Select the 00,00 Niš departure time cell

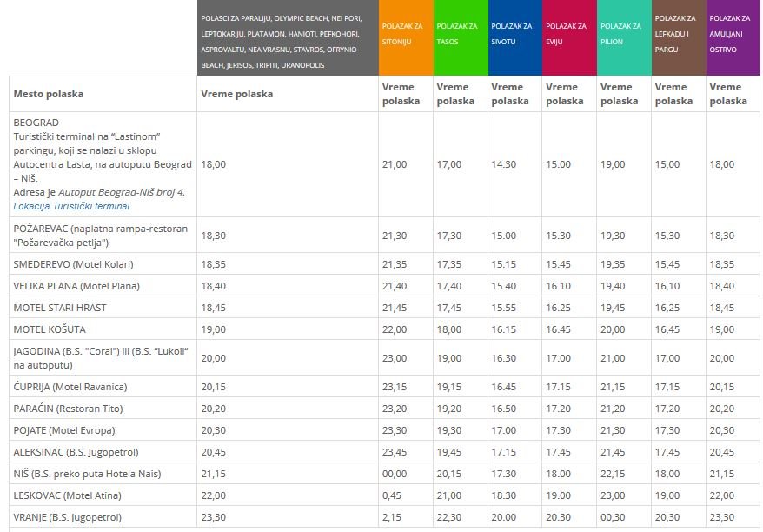pos(394,474)
